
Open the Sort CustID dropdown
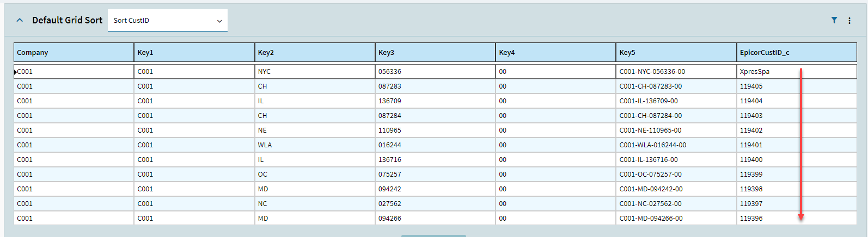point(168,20)
